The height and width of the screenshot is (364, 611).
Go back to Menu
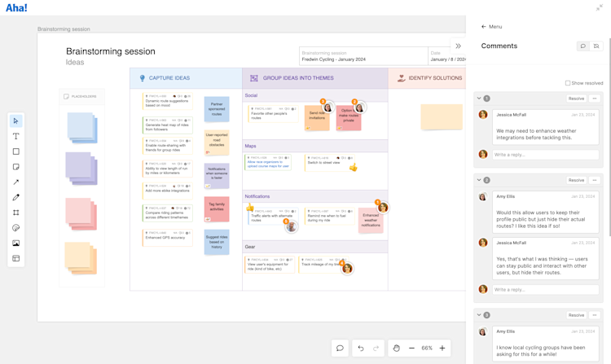click(x=492, y=27)
